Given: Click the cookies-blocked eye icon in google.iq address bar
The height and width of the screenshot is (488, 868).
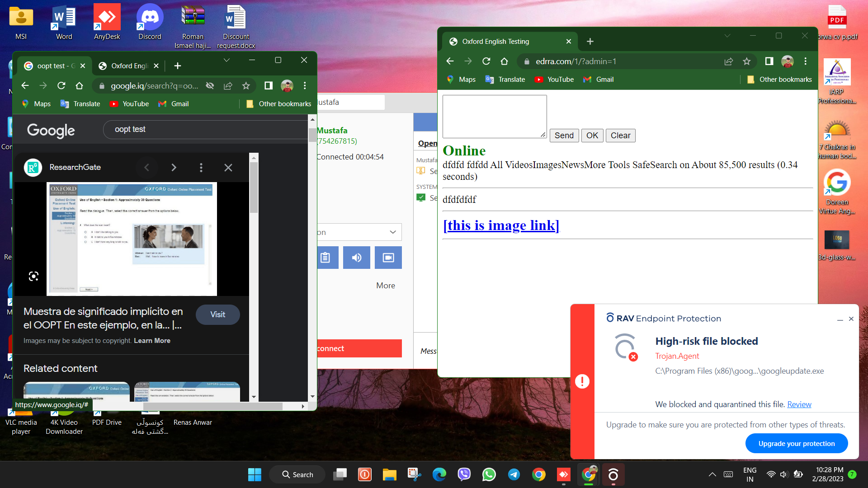Looking at the screenshot, I should click(210, 86).
